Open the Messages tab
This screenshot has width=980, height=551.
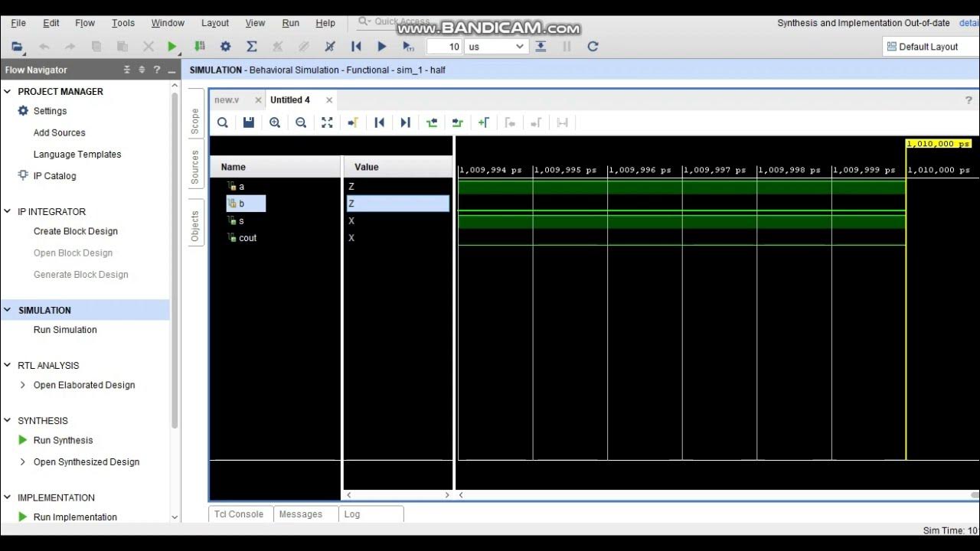[x=301, y=514]
